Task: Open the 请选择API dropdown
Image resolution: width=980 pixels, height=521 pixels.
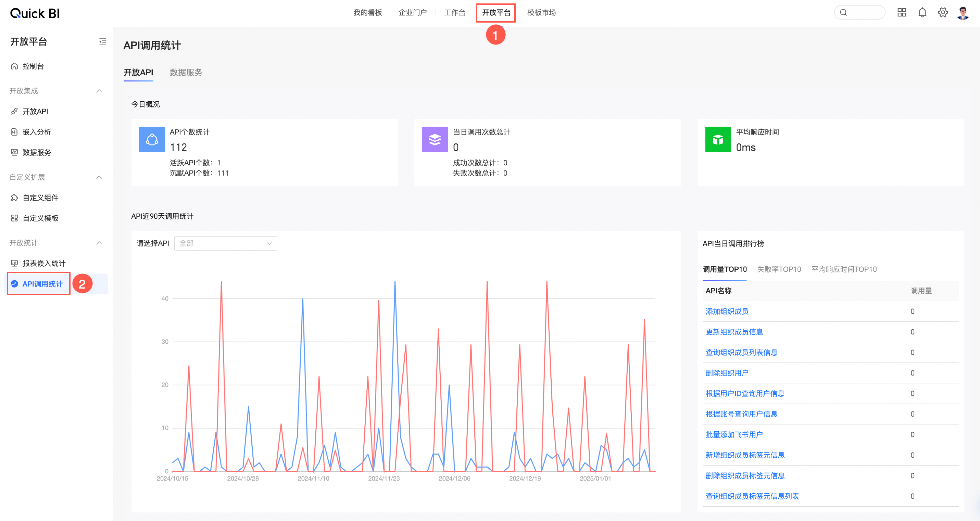Action: click(x=225, y=243)
